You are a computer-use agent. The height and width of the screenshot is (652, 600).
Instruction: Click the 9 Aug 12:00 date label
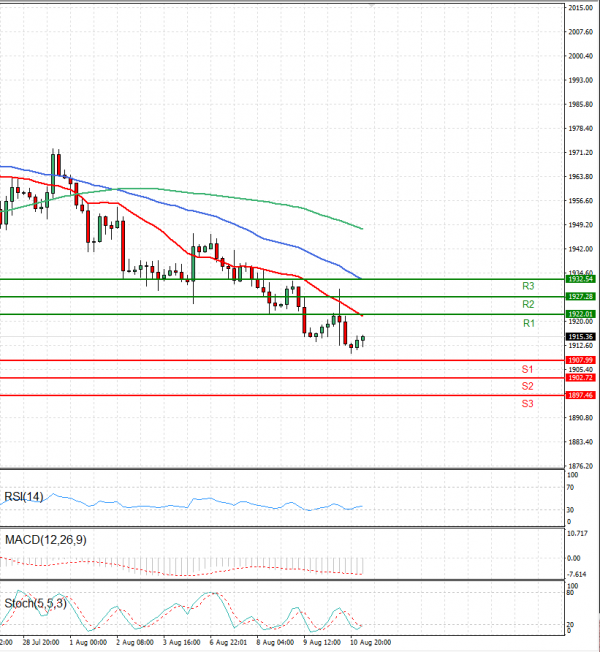(322, 642)
